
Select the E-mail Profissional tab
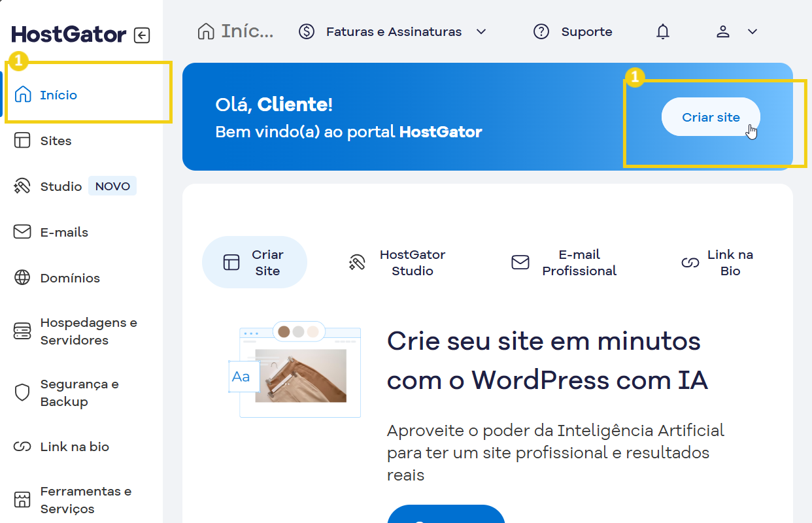[564, 262]
